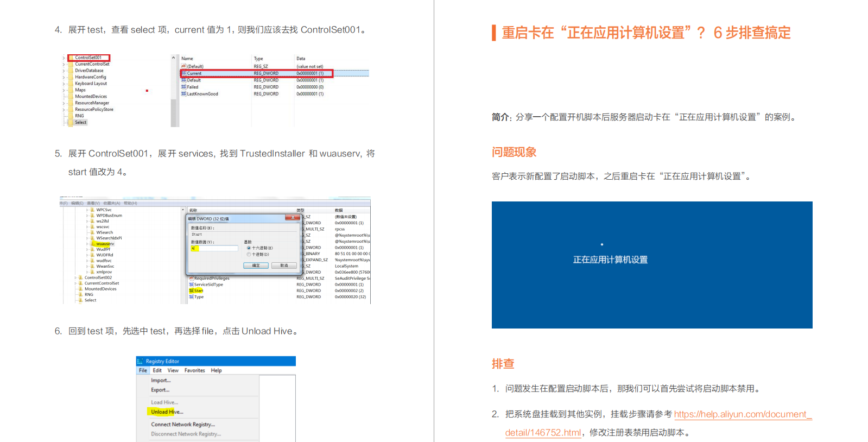Click the Name column header
The width and height of the screenshot is (868, 442).
coord(187,59)
